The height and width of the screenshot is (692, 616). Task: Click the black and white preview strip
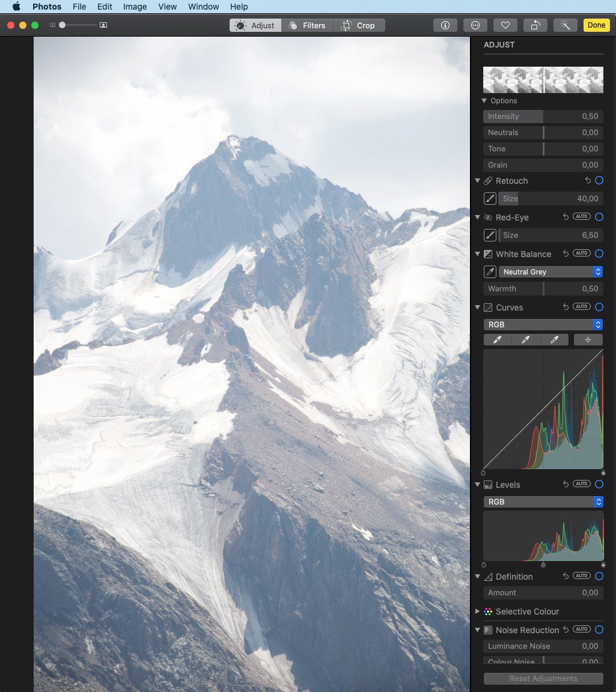(543, 80)
